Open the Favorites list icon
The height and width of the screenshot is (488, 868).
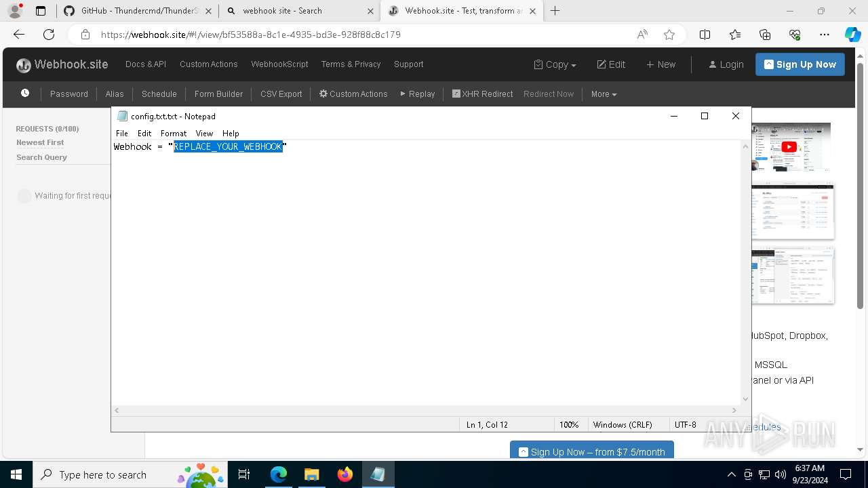coord(735,35)
